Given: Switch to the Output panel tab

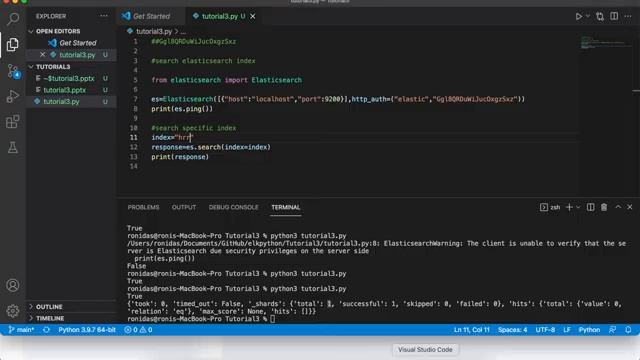Looking at the screenshot, I should pyautogui.click(x=184, y=207).
